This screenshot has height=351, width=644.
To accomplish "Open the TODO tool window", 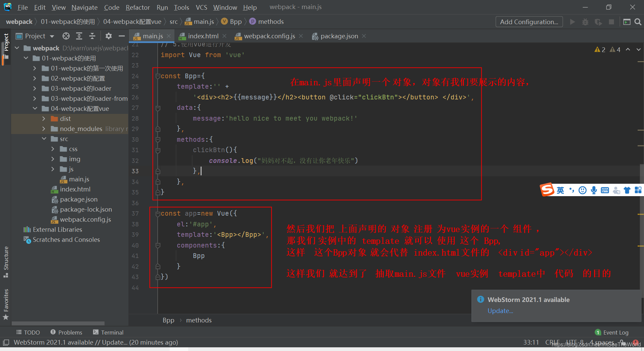I will (28, 332).
